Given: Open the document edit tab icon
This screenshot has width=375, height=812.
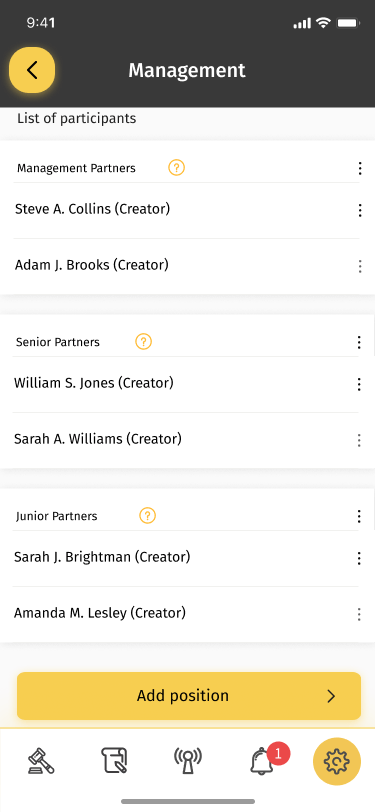Looking at the screenshot, I should pyautogui.click(x=114, y=761).
